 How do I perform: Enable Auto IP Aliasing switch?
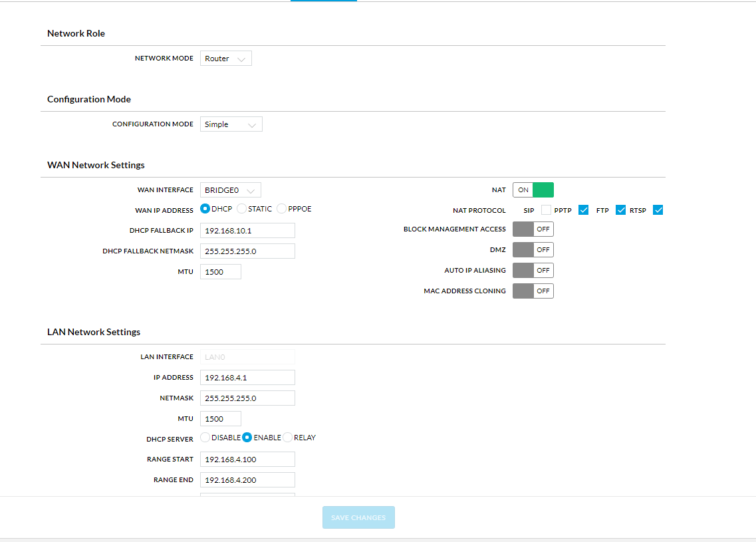533,271
